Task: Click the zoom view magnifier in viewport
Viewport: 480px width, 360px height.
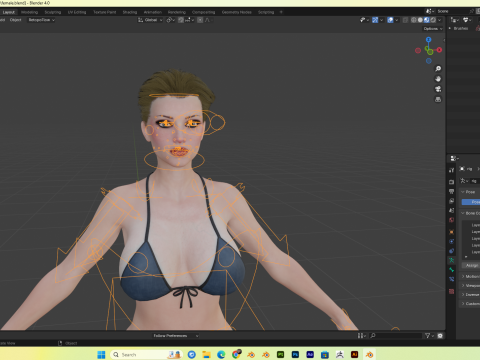Action: click(438, 68)
